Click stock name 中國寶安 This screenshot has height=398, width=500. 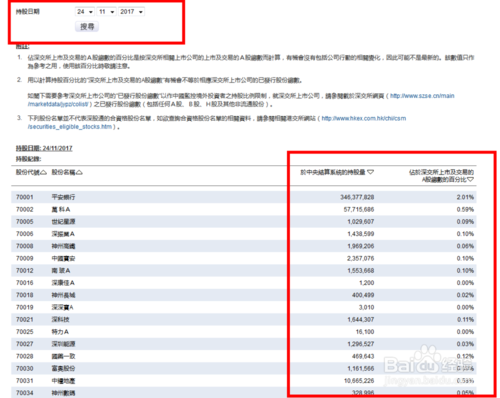(63, 258)
